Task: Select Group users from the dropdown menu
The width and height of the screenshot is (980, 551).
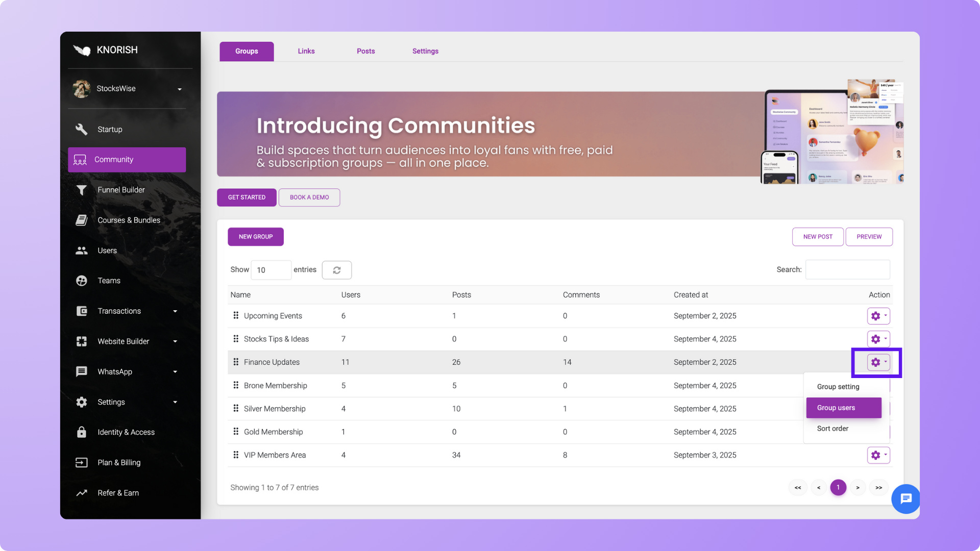Action: coord(843,408)
